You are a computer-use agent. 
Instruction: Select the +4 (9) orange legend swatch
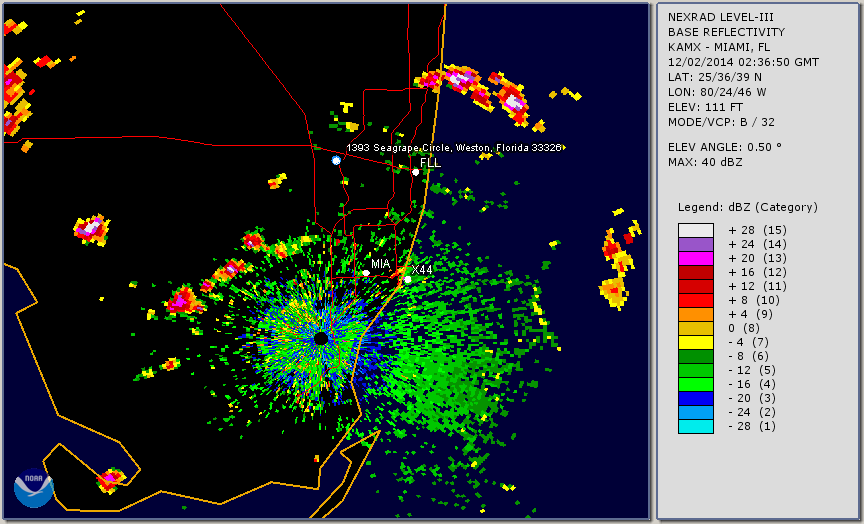click(x=695, y=315)
